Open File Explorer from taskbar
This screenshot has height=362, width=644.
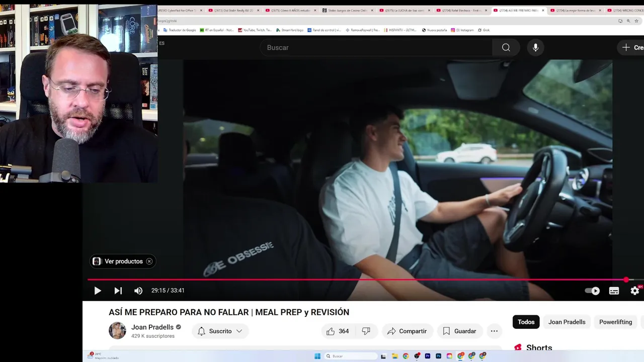pos(395,356)
